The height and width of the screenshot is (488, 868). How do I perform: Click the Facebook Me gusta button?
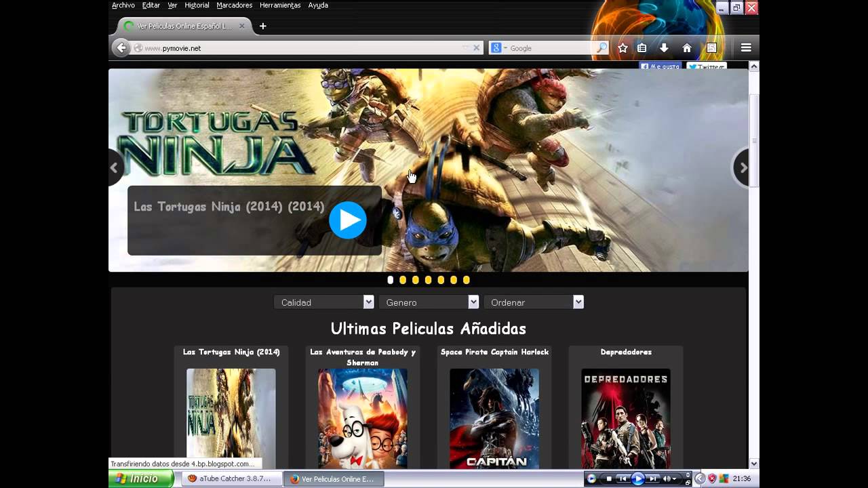(660, 66)
